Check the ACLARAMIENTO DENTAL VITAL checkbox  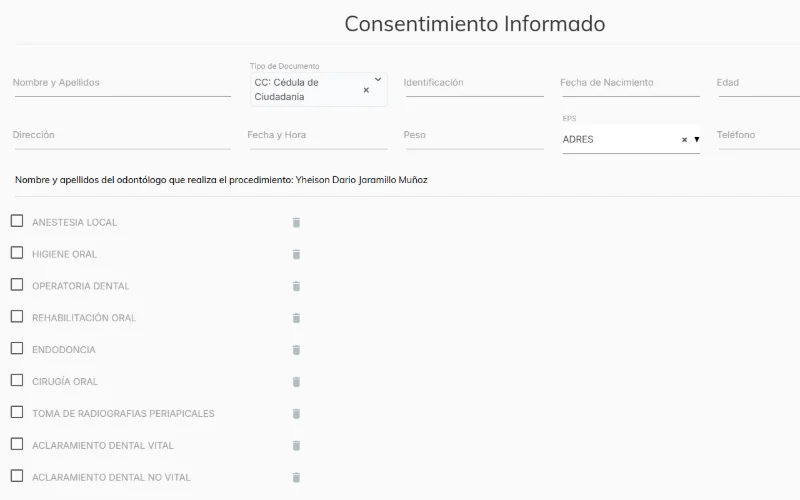point(17,444)
